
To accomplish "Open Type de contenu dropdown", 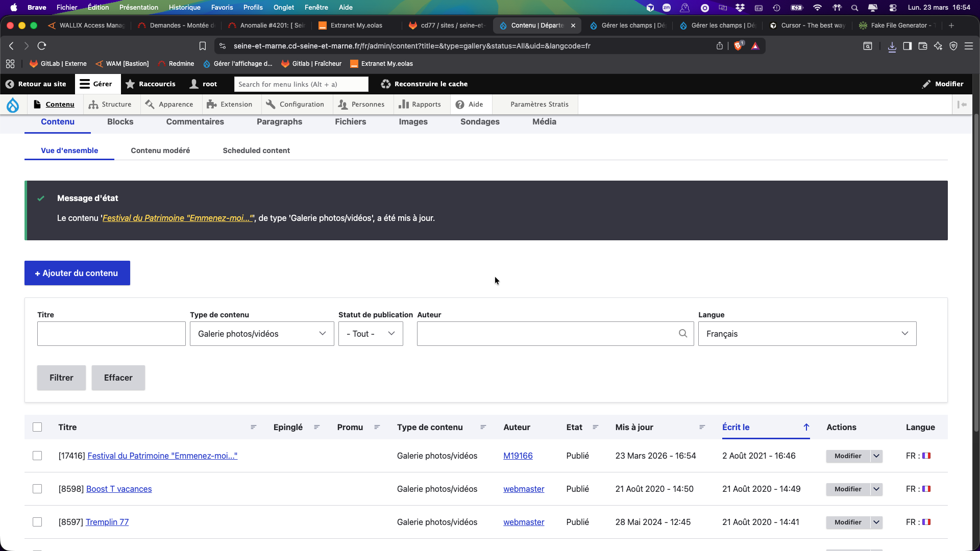I will pyautogui.click(x=262, y=334).
